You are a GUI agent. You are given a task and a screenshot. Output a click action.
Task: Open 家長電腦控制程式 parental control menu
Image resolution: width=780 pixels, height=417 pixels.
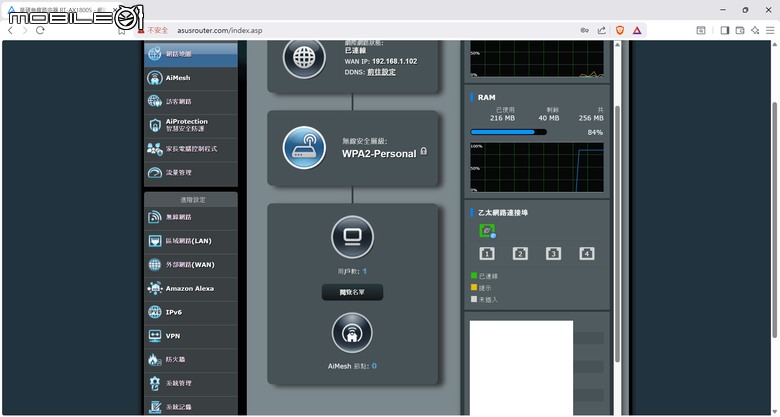click(x=191, y=149)
